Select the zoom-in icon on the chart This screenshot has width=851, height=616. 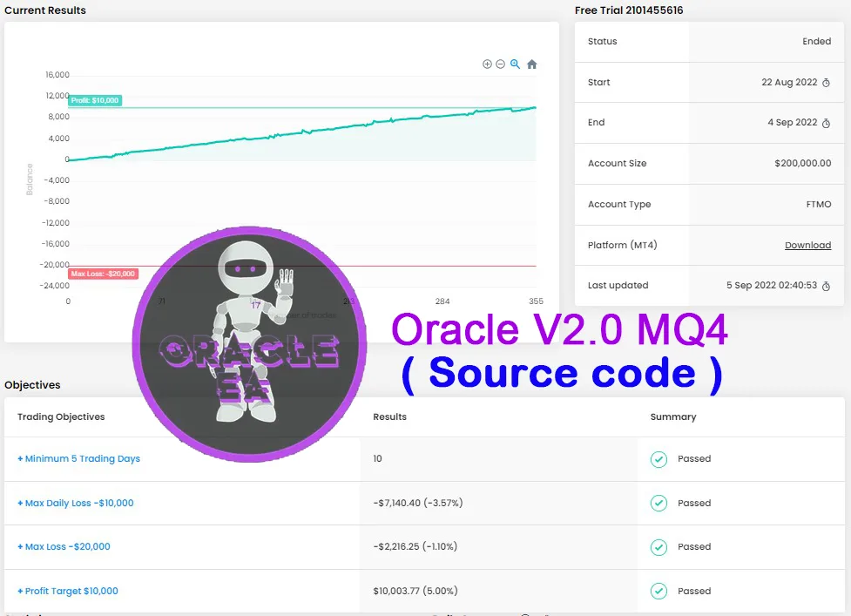pos(487,64)
